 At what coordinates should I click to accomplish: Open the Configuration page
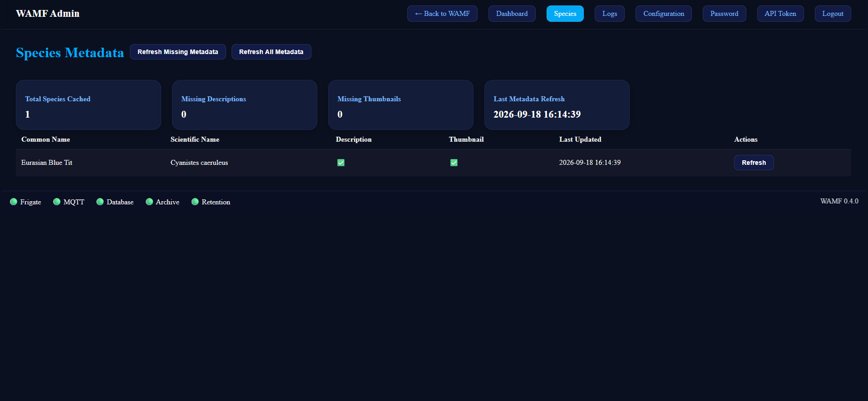click(x=664, y=14)
